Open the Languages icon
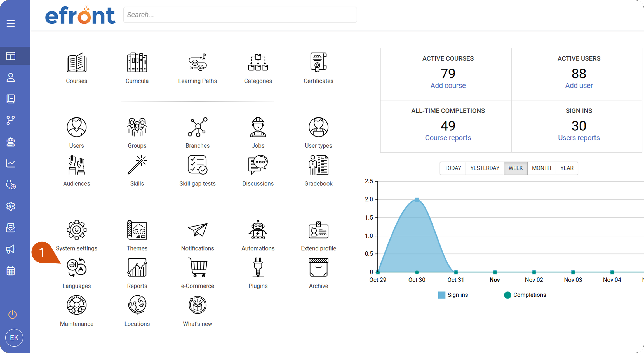The image size is (644, 353). tap(76, 268)
